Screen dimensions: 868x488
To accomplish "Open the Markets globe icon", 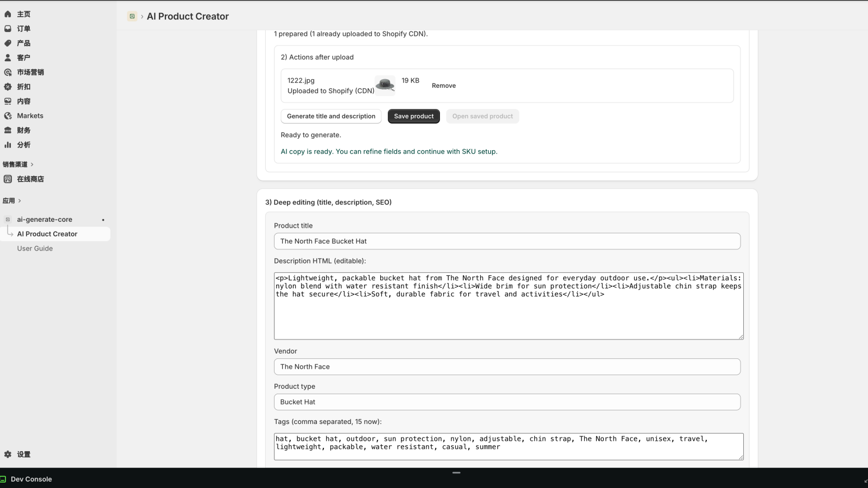I will (x=8, y=116).
